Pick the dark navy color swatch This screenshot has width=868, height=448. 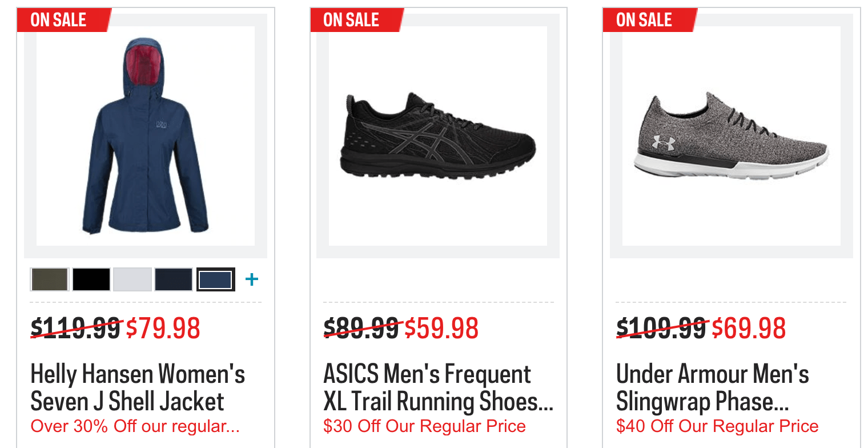pyautogui.click(x=174, y=279)
